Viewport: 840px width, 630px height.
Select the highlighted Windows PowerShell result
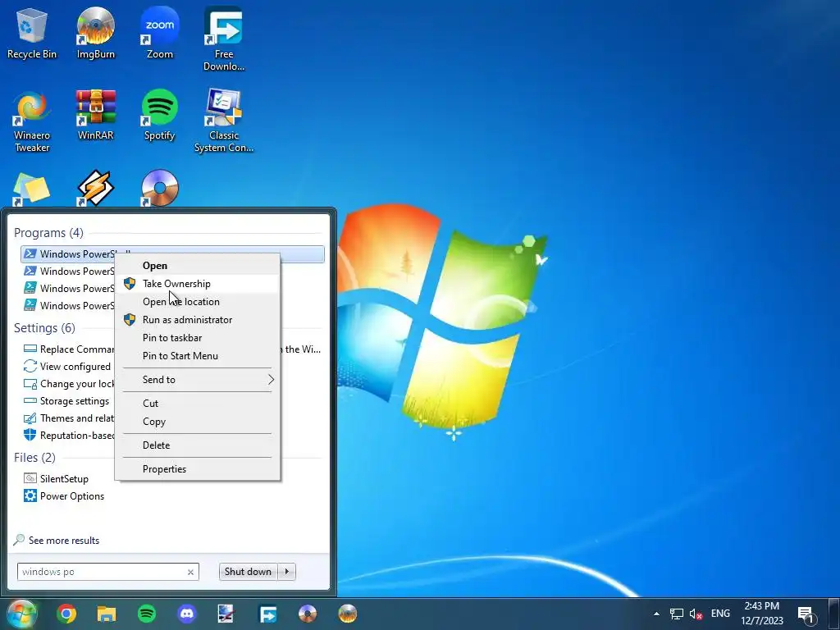172,254
